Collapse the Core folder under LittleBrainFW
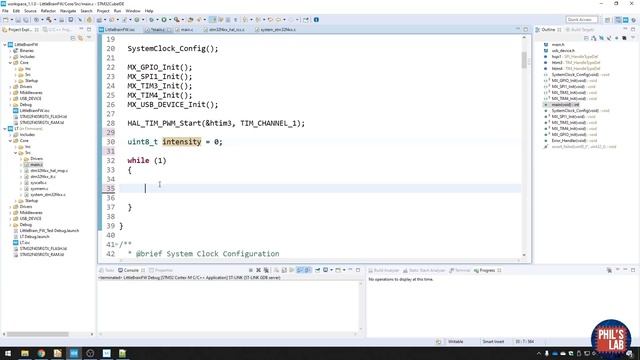The width and height of the screenshot is (640, 360). pos(10,63)
